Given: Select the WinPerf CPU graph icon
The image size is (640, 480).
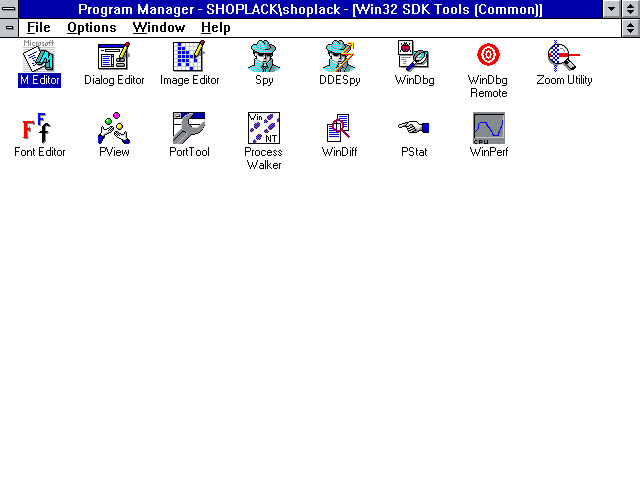Looking at the screenshot, I should [x=489, y=128].
